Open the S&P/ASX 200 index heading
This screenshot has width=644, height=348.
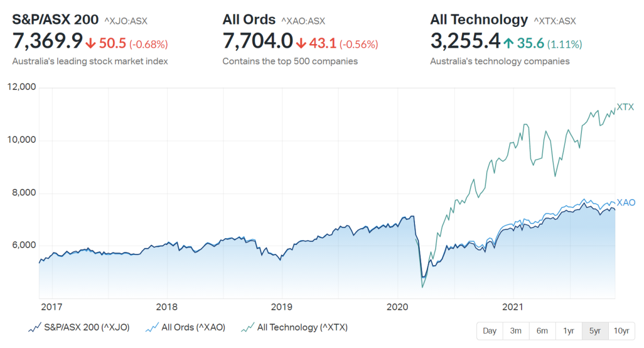55,20
